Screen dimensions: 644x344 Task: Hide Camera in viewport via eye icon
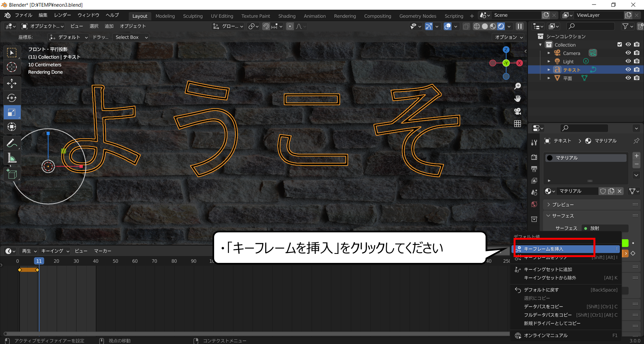[x=628, y=53]
